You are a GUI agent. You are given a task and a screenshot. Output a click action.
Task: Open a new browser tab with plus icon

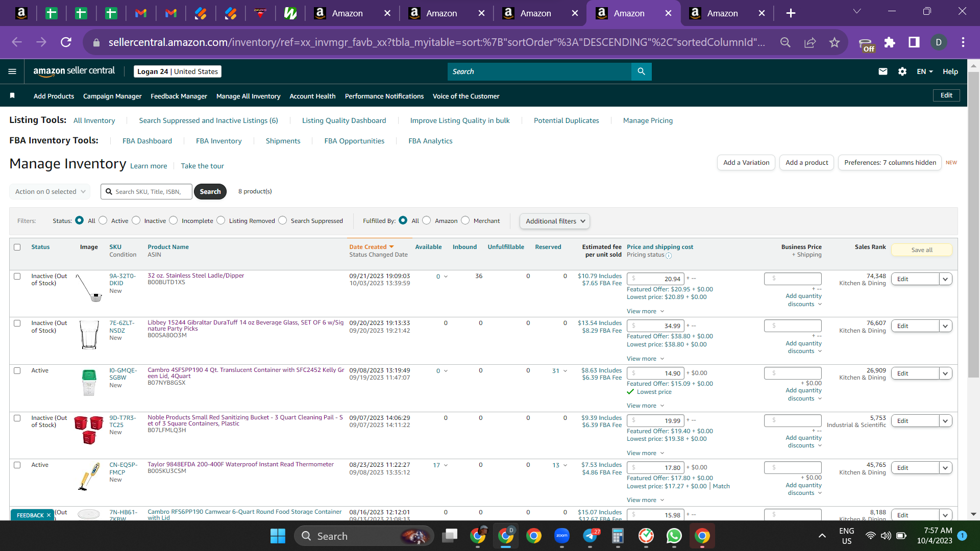coord(791,13)
